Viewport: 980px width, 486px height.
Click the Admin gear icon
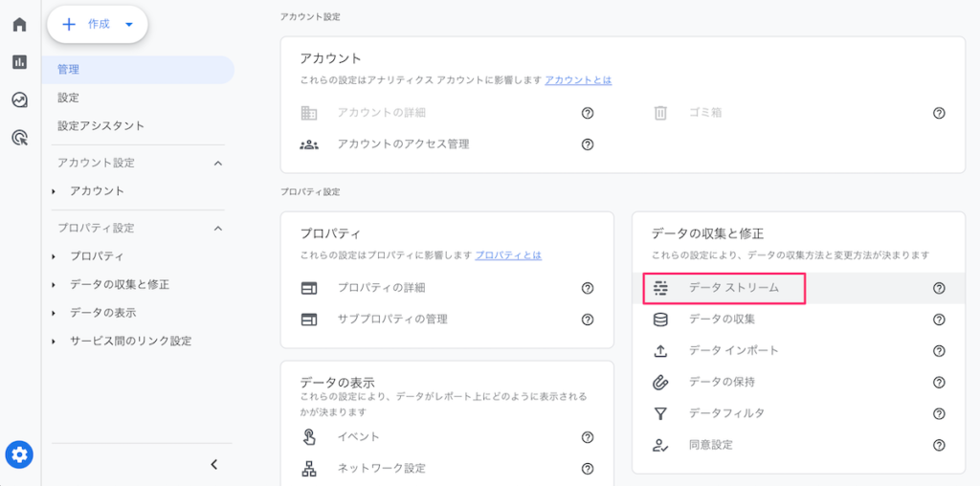pyautogui.click(x=19, y=454)
